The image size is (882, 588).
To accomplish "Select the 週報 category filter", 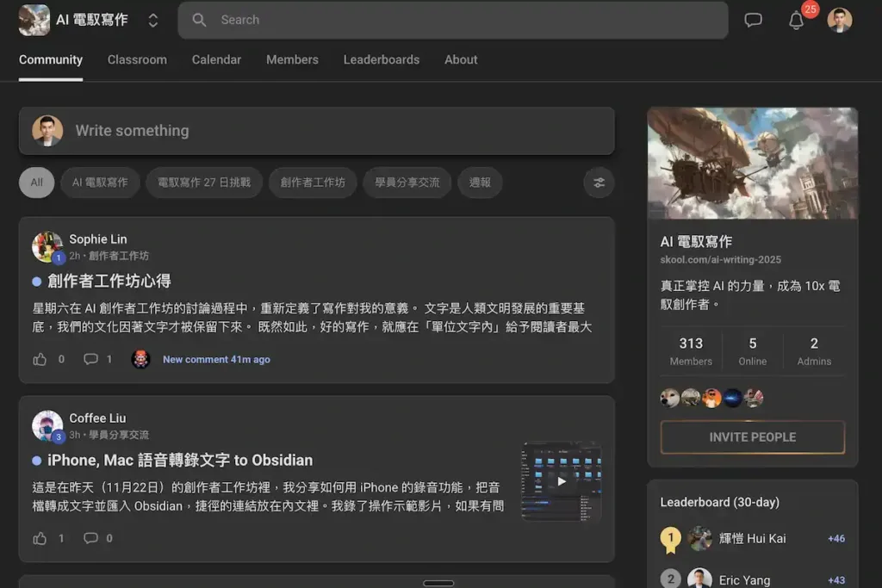I will tap(480, 183).
